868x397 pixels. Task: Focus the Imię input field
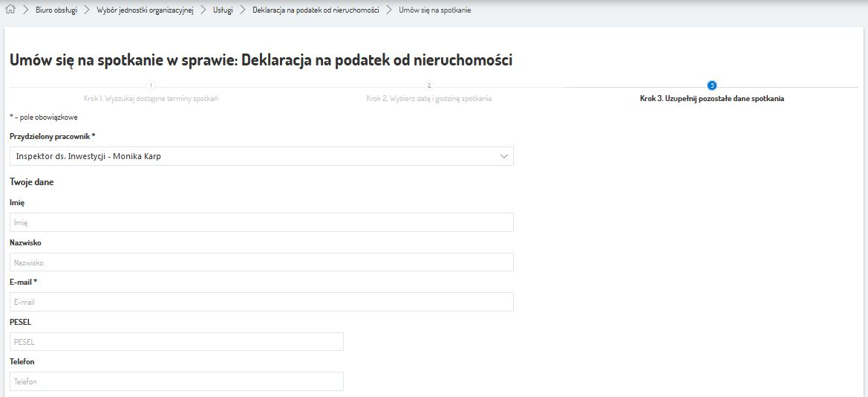tap(261, 222)
